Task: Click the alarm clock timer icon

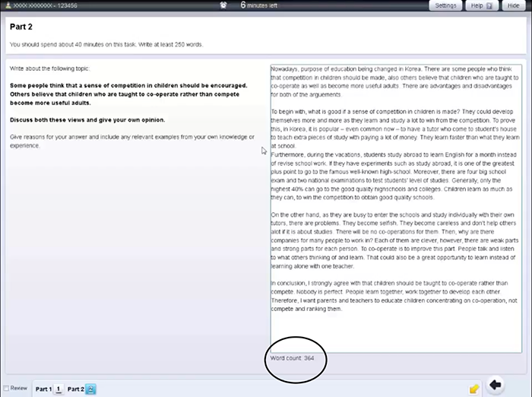Action: coord(223,5)
